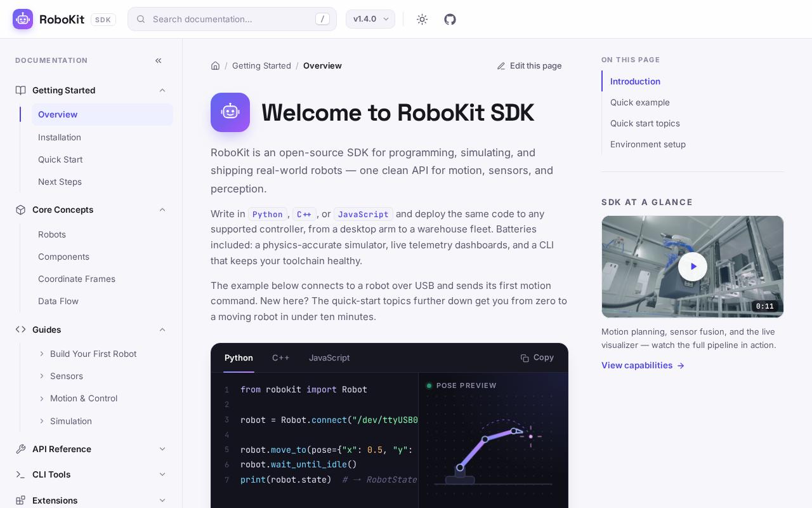
Task: Open the Robots page under Core Concepts
Action: coord(102,234)
